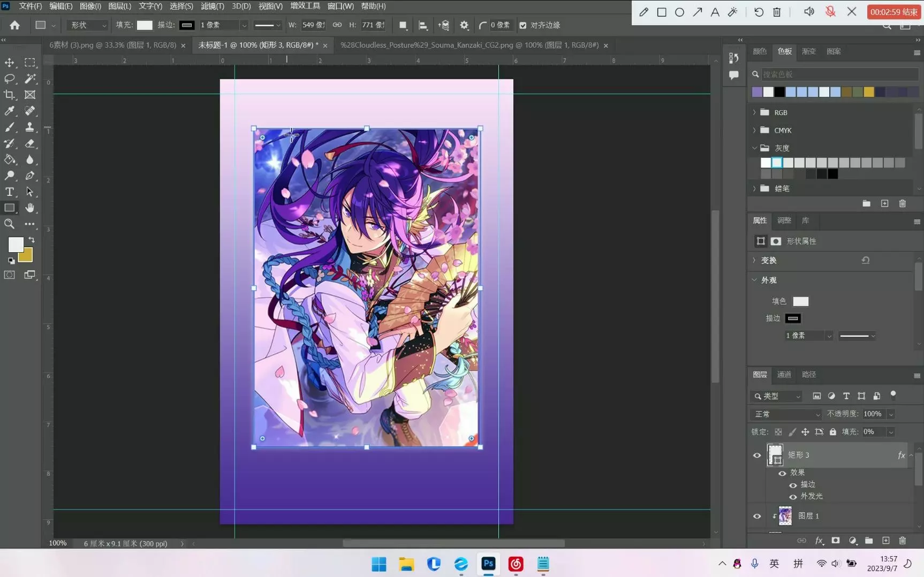
Task: Add a layer mask
Action: (836, 541)
